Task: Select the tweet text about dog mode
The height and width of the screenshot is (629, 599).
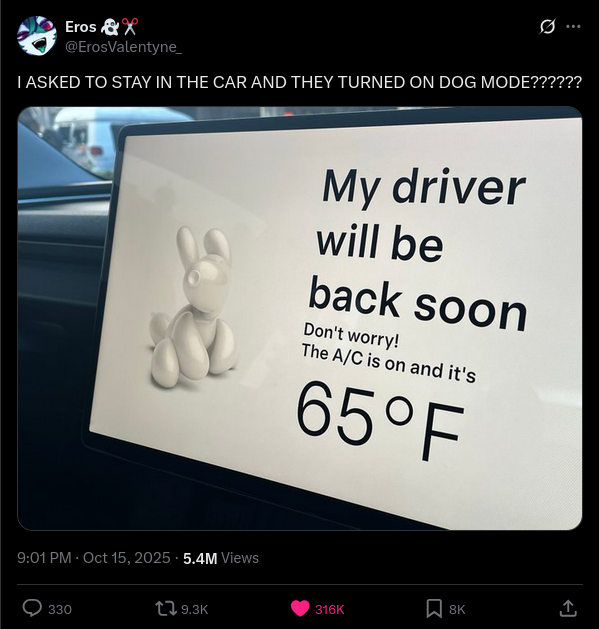Action: [x=299, y=82]
